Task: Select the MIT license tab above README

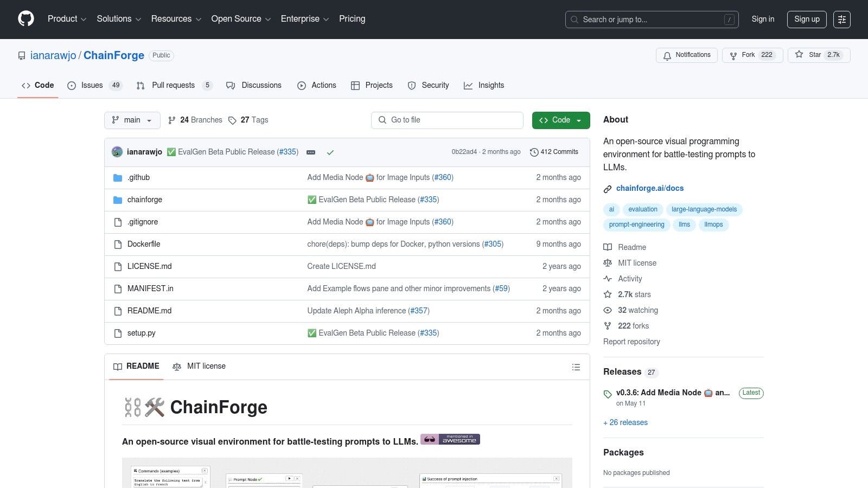Action: pos(199,367)
